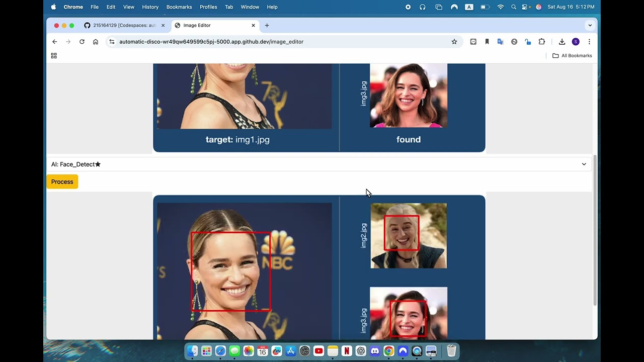Open the Wi-Fi status menu
This screenshot has height=362, width=644.
click(501, 7)
